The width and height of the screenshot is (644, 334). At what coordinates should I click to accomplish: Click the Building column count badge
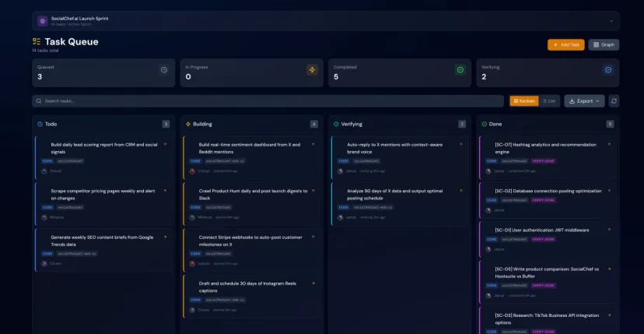click(x=313, y=124)
